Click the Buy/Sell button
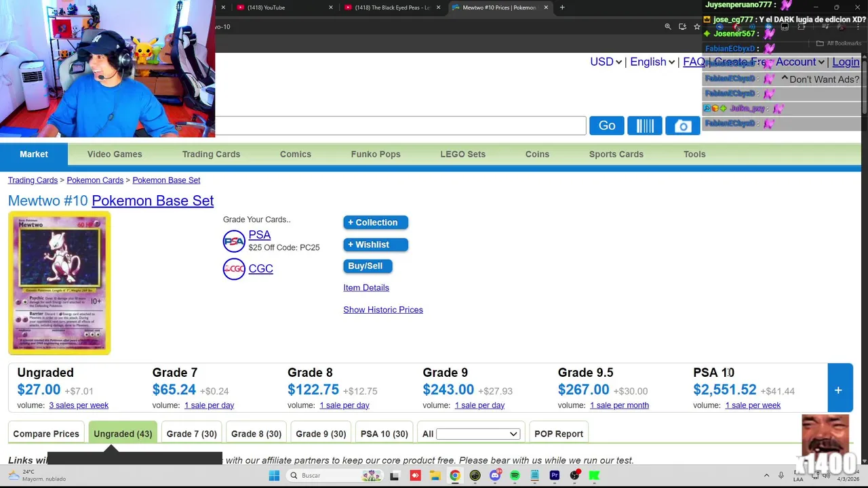Viewport: 868px width, 488px height. 368,266
